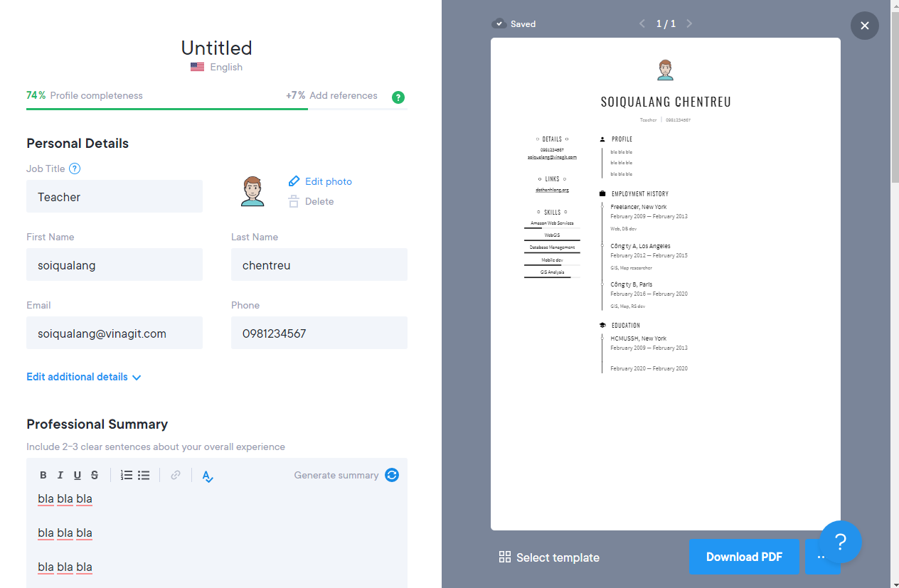
Task: Open the English language selector
Action: click(x=217, y=68)
